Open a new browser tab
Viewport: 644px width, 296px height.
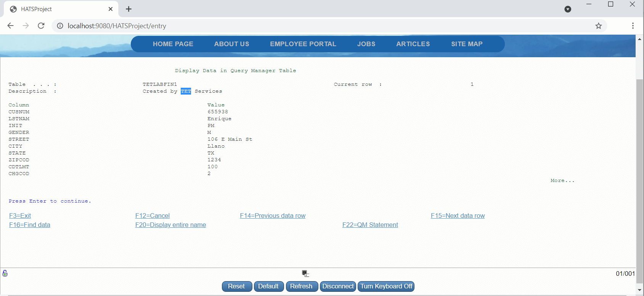pos(128,9)
